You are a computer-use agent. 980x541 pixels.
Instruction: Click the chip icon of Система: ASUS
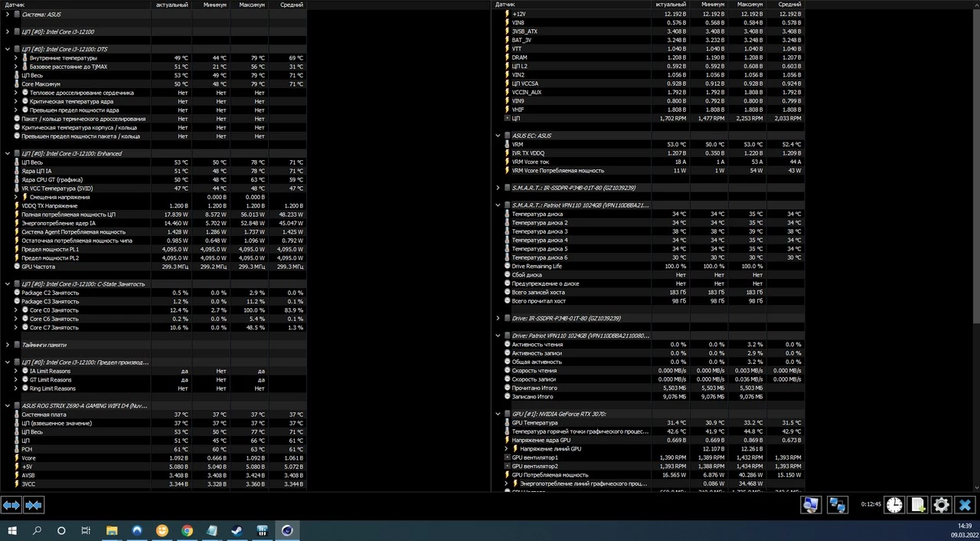(x=17, y=15)
